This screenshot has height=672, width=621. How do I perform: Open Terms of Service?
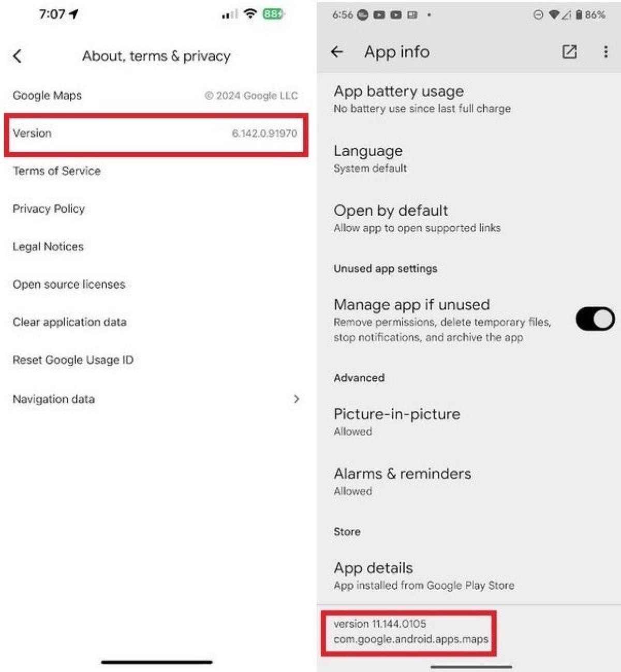tap(156, 171)
